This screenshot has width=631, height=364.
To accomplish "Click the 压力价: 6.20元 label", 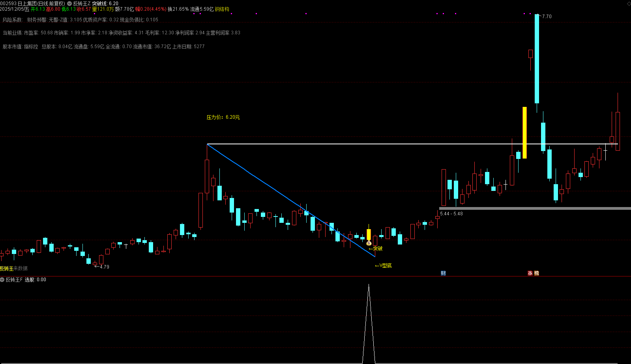I will coord(223,117).
